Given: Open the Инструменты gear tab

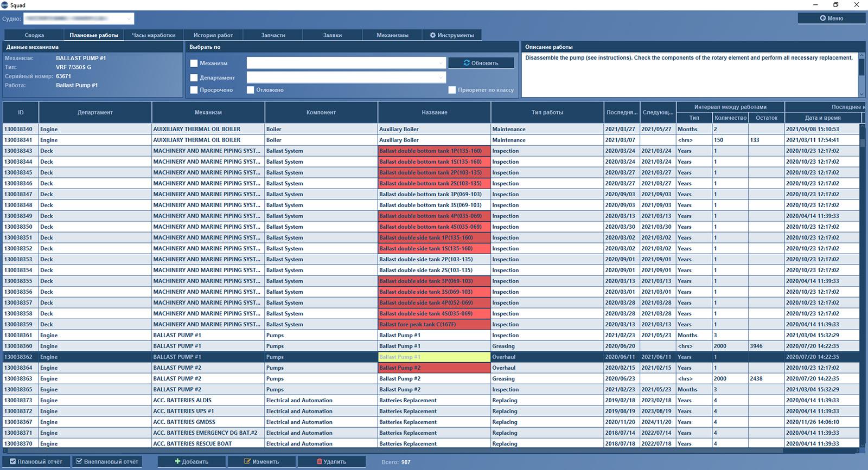Looking at the screenshot, I should 452,35.
